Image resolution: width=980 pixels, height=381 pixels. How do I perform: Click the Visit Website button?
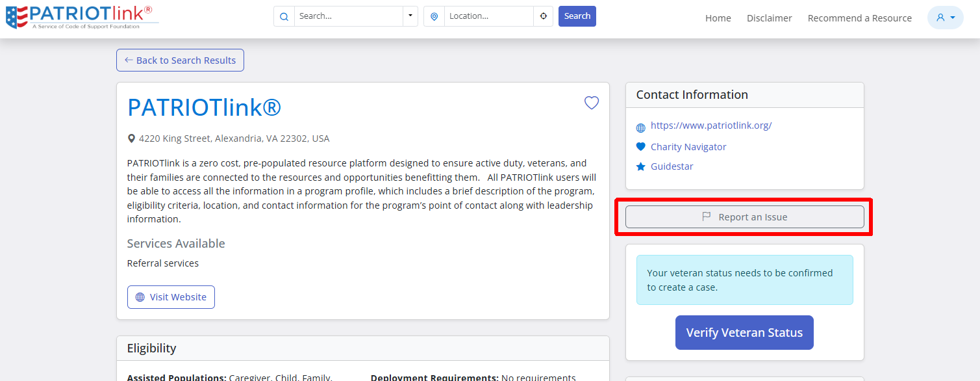click(x=171, y=297)
